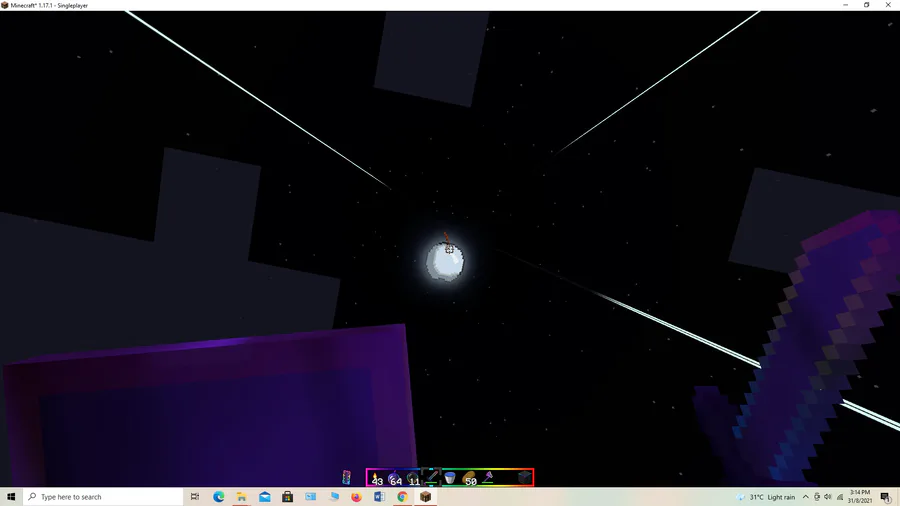Click the pinned light-blue window icon after Store
The height and width of the screenshot is (506, 900).
(311, 497)
